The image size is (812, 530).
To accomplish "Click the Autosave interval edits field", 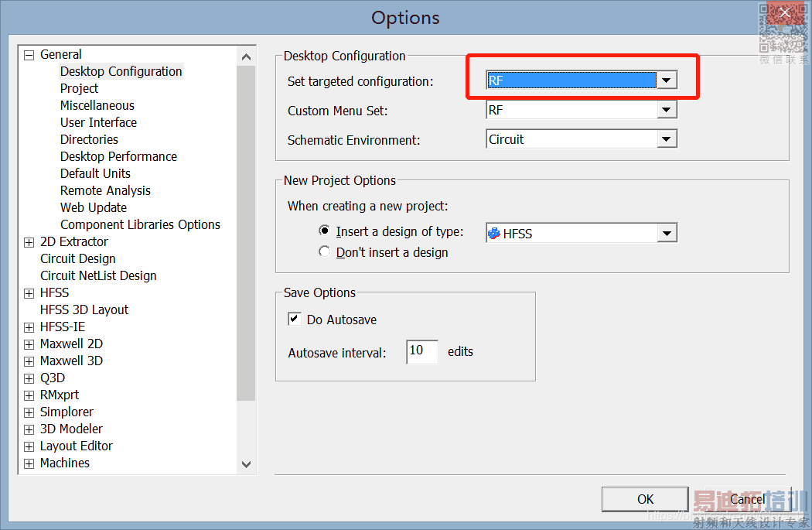I will pos(421,352).
